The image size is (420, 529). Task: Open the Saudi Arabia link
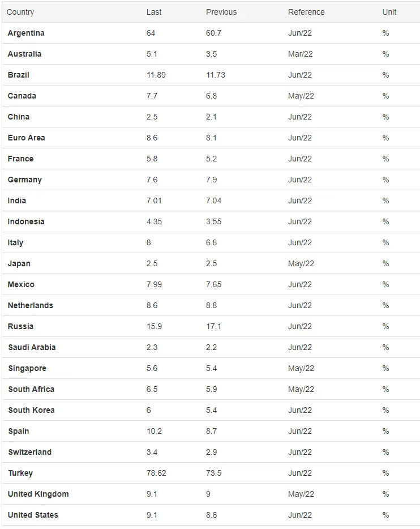pos(32,347)
